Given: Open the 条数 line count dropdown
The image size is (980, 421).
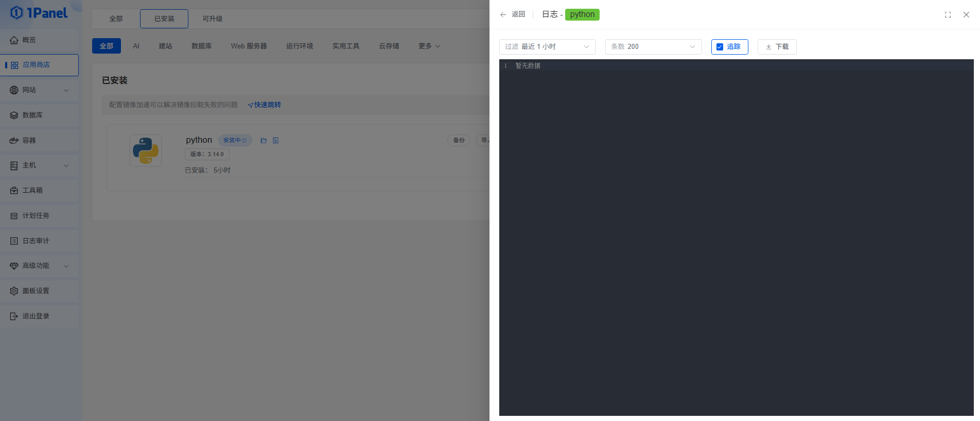Looking at the screenshot, I should point(653,47).
